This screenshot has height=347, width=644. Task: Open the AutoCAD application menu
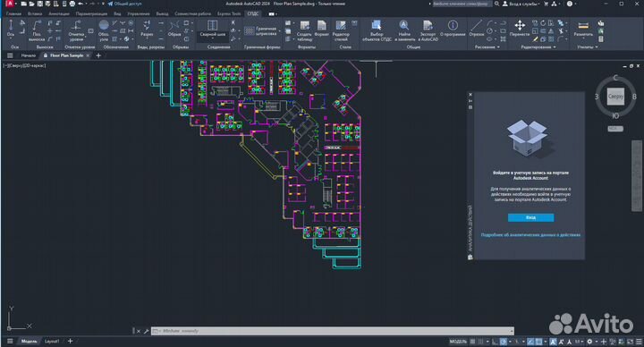[9, 4]
